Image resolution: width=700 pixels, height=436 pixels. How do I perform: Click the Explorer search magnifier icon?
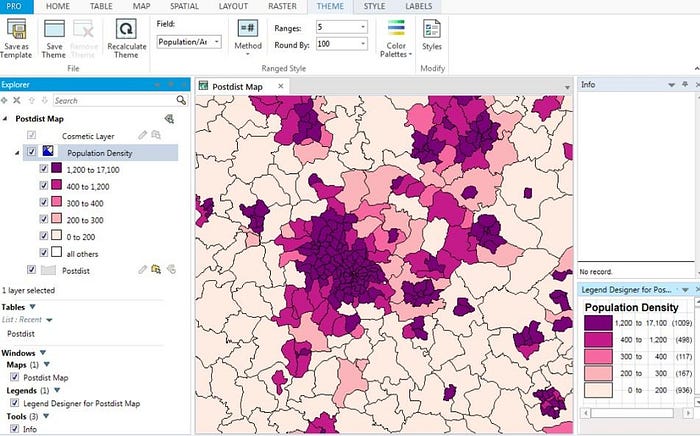(181, 100)
